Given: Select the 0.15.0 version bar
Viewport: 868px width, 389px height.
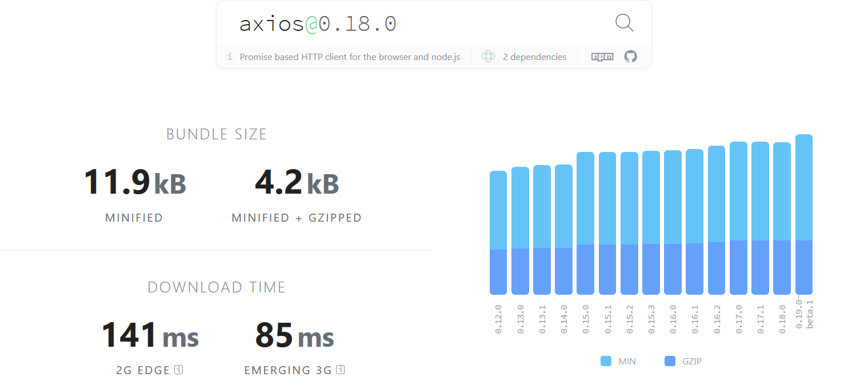Looking at the screenshot, I should [x=585, y=223].
